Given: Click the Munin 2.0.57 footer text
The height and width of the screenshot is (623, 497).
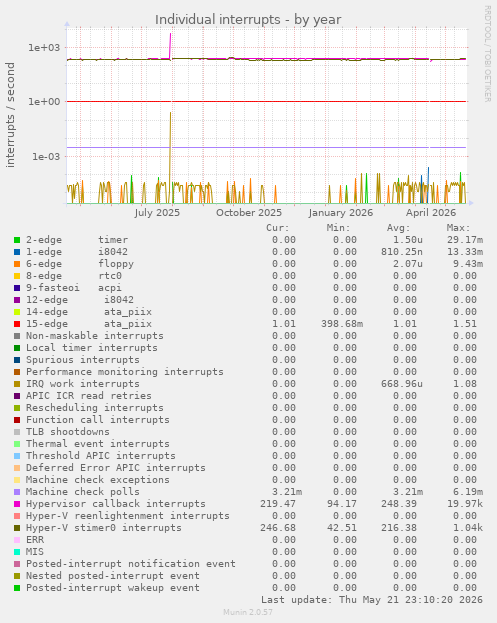Looking at the screenshot, I should [x=248, y=612].
